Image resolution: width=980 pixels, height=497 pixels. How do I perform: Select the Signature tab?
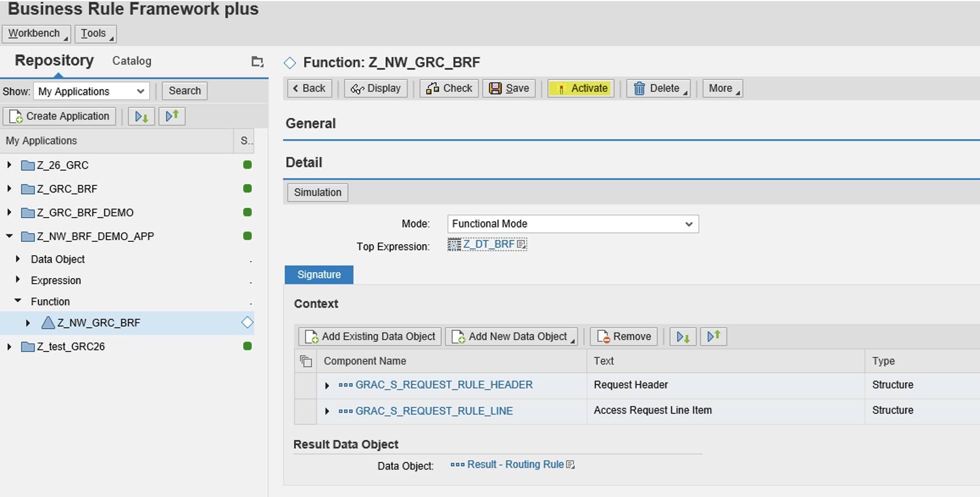pos(319,275)
